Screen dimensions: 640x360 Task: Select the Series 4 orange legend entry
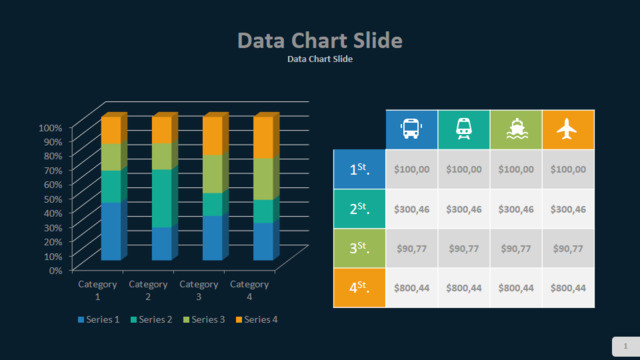click(x=257, y=320)
